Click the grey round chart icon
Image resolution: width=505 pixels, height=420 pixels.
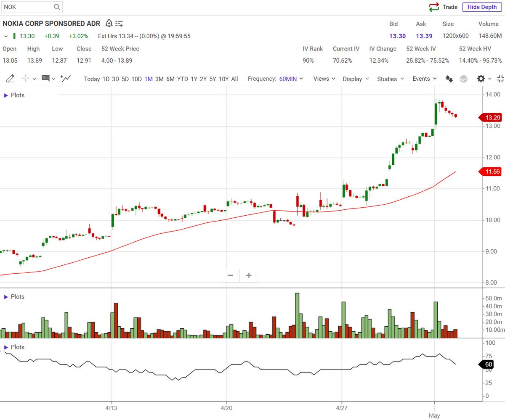(x=463, y=79)
